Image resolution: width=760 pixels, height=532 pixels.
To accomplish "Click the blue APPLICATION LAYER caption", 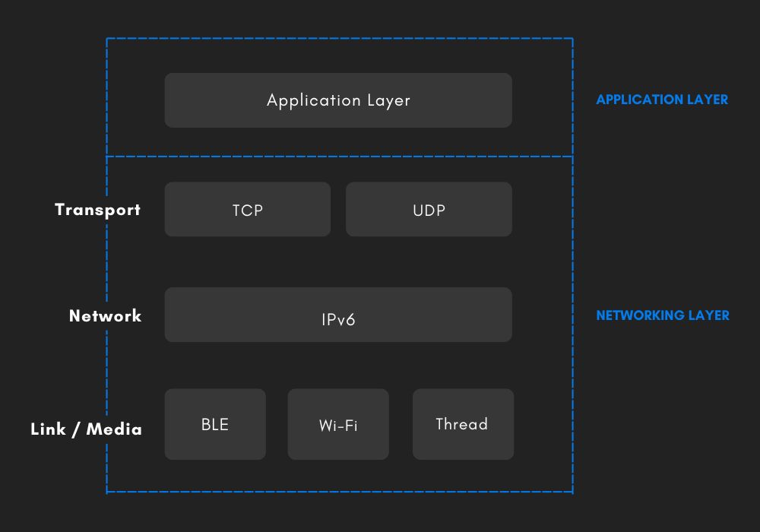I will pyautogui.click(x=662, y=100).
